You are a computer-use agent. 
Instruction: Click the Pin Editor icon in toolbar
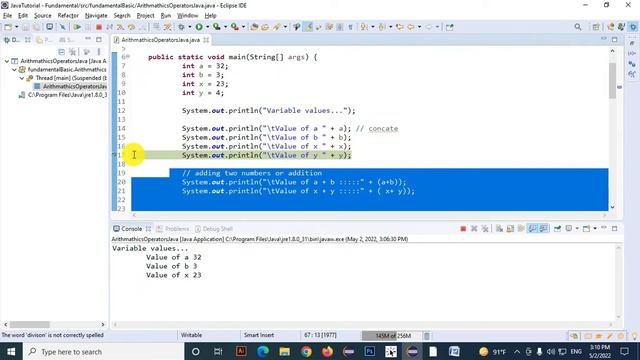pyautogui.click(x=449, y=27)
